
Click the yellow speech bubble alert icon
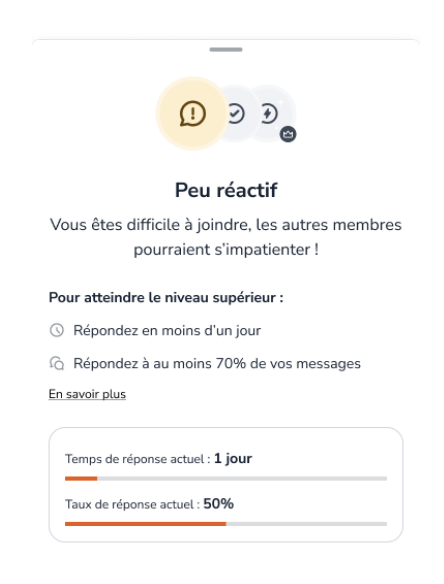click(x=192, y=114)
